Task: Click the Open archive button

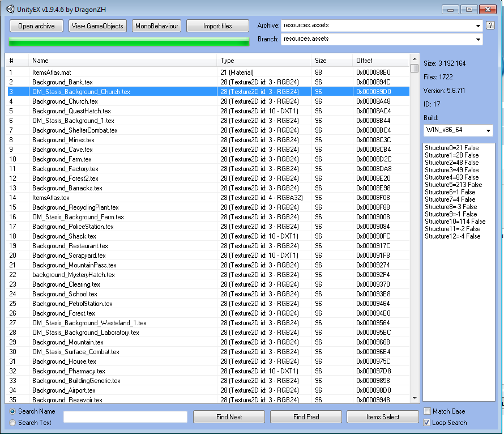Action: click(36, 26)
